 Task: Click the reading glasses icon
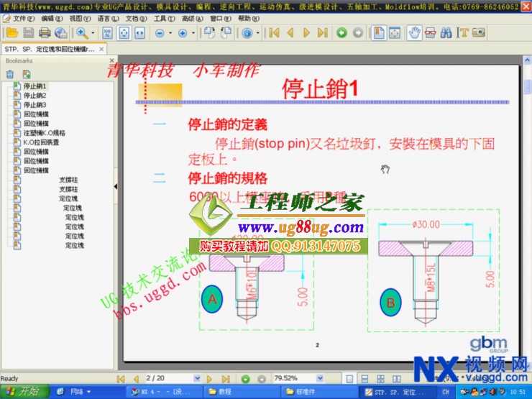tap(430, 33)
